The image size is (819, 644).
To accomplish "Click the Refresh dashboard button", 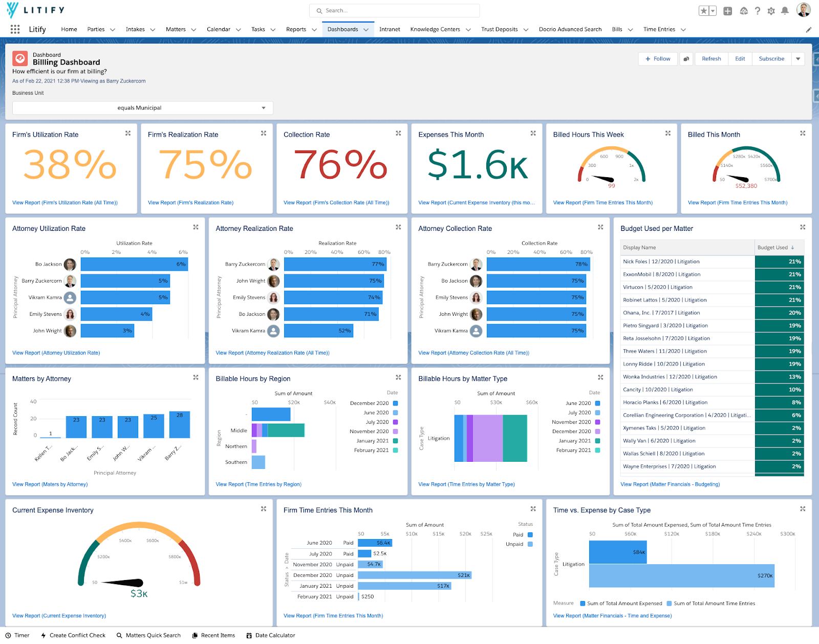I will (711, 58).
